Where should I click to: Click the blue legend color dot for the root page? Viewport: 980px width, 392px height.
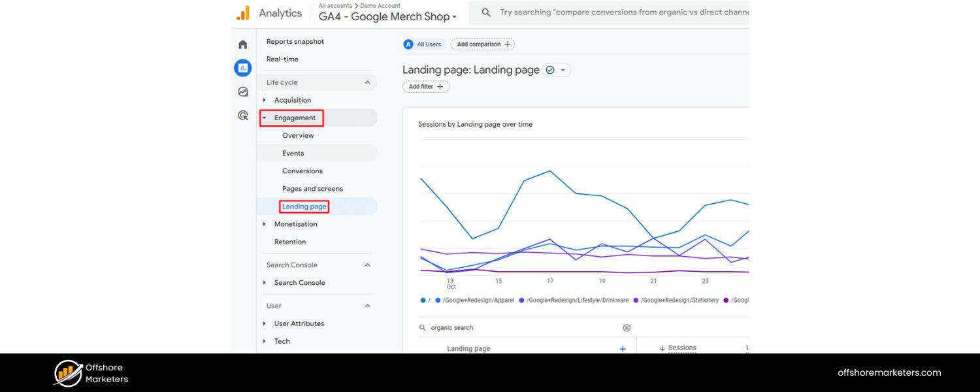coord(422,300)
